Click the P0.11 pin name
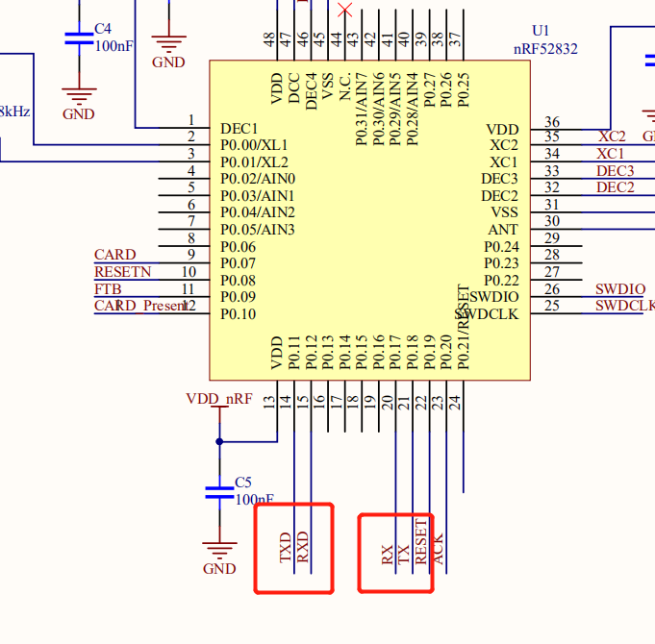Screen dimensions: 655x644 (x=293, y=353)
